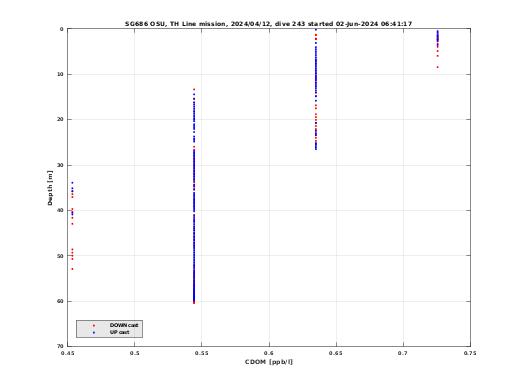Click the 0.65 x-axis tick label
The height and width of the screenshot is (390, 520).
[x=336, y=353]
